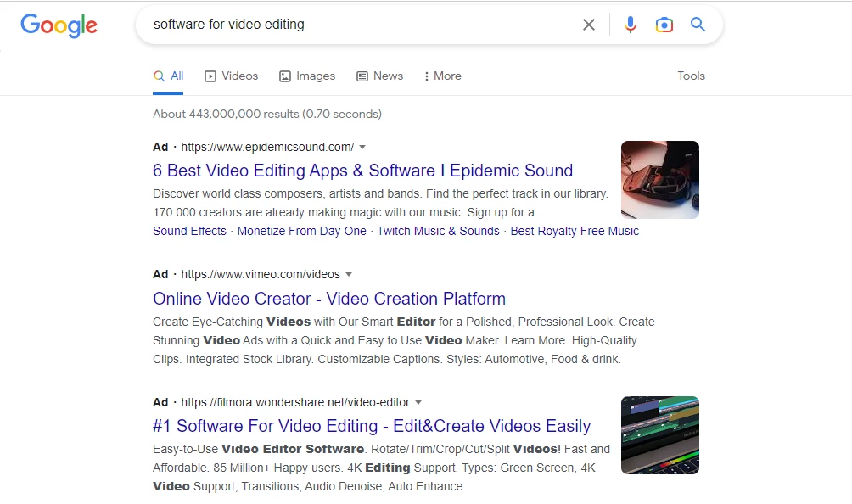Click the Epidemic Sound ad thumbnail image
The height and width of the screenshot is (504, 852).
coord(660,180)
